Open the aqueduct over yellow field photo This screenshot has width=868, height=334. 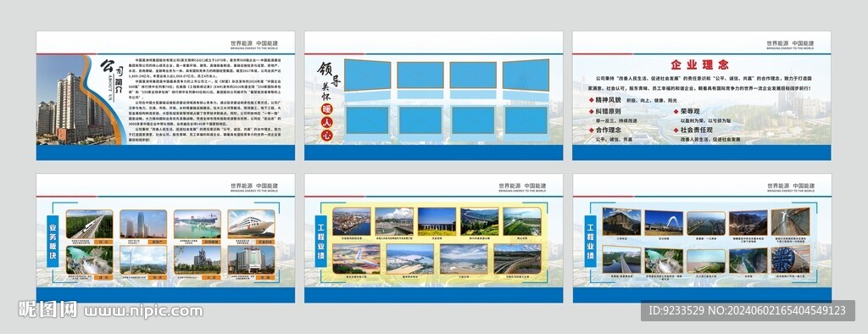tap(437, 221)
